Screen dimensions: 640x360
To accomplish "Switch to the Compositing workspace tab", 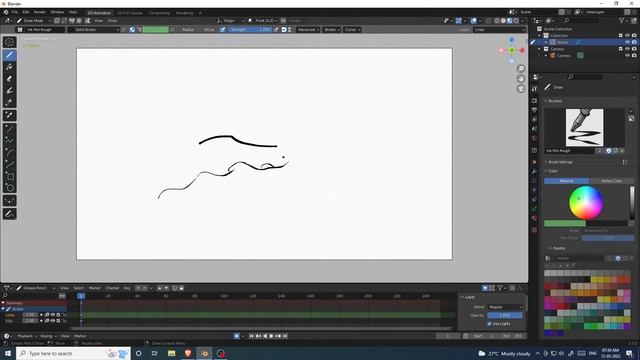I will click(159, 13).
